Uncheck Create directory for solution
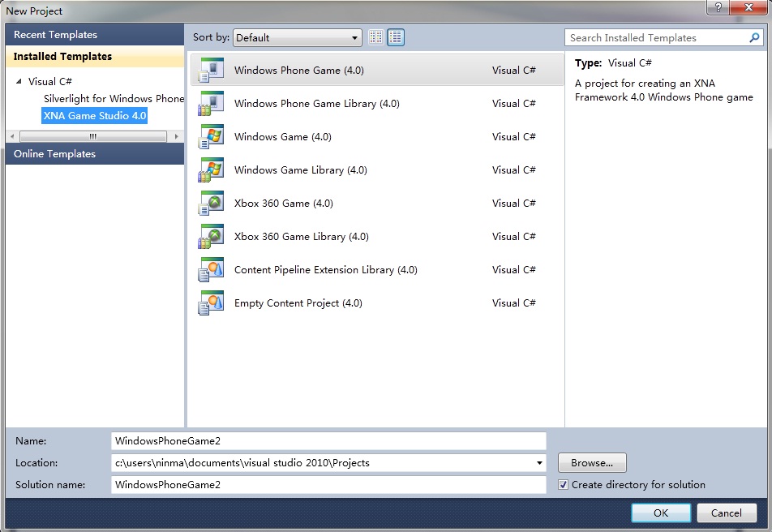 (x=564, y=485)
